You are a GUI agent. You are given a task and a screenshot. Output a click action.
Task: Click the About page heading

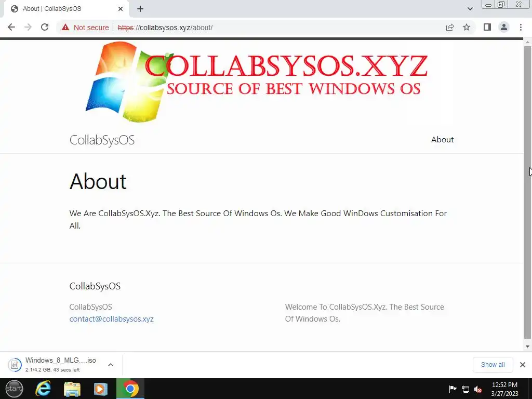(x=98, y=181)
